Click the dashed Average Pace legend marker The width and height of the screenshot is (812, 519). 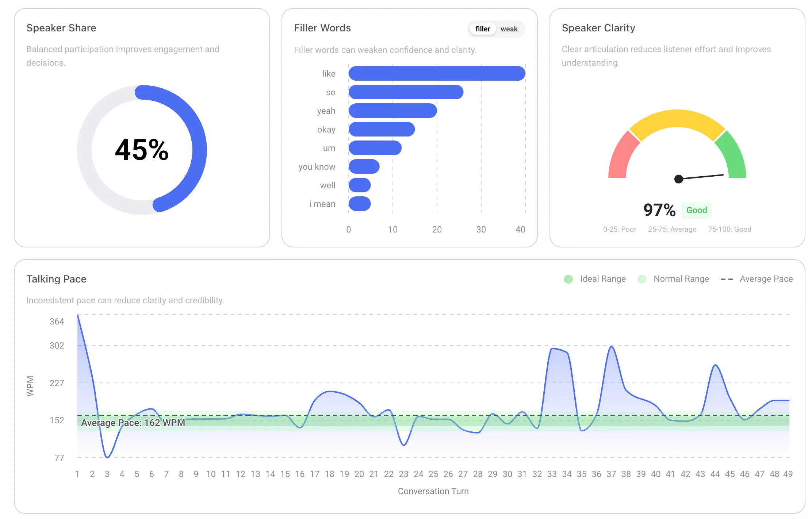pyautogui.click(x=727, y=279)
